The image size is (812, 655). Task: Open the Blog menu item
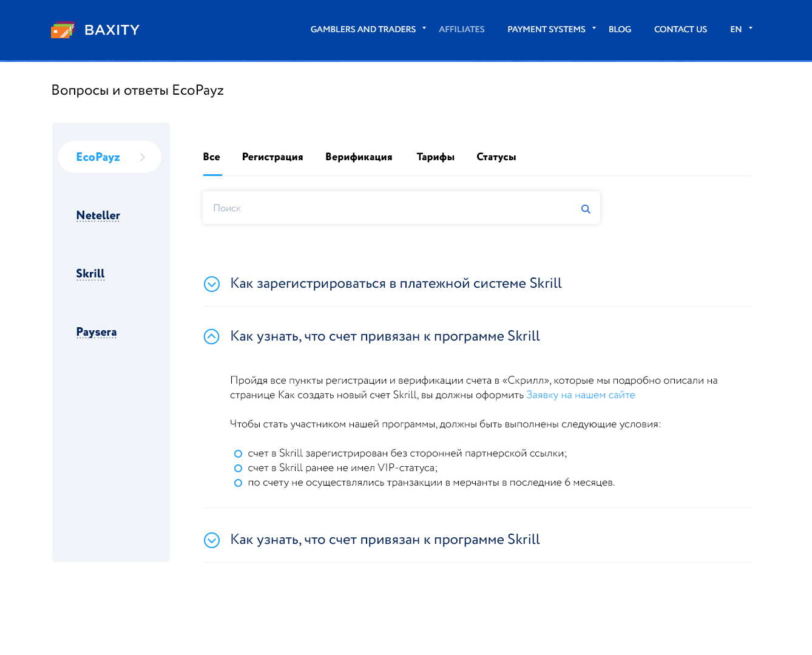[x=620, y=29]
